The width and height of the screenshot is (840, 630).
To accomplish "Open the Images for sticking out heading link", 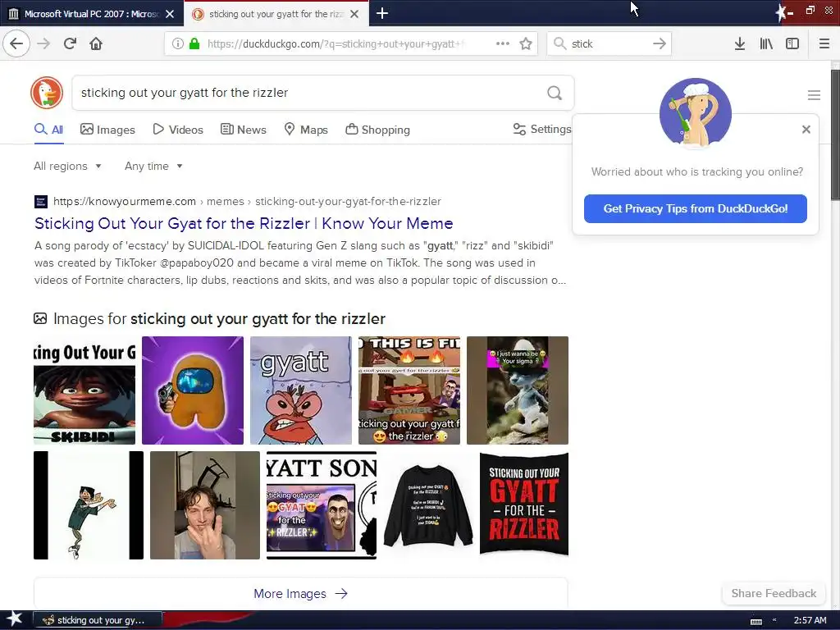I will pyautogui.click(x=209, y=319).
